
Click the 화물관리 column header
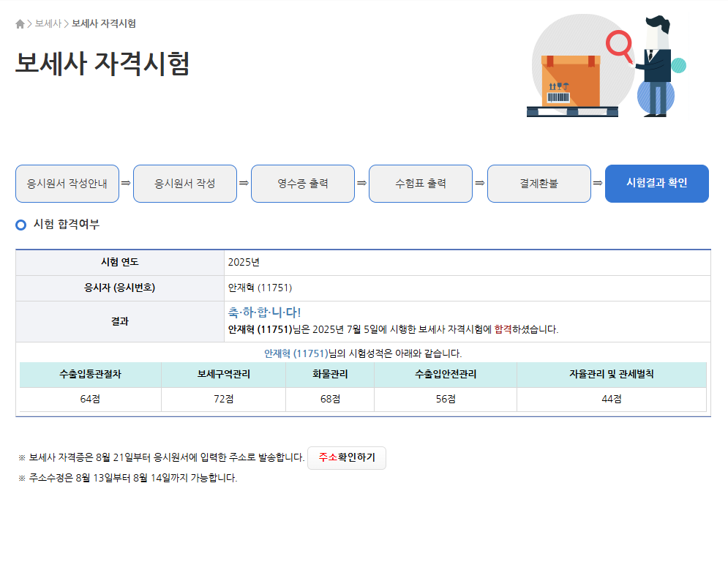pyautogui.click(x=329, y=375)
